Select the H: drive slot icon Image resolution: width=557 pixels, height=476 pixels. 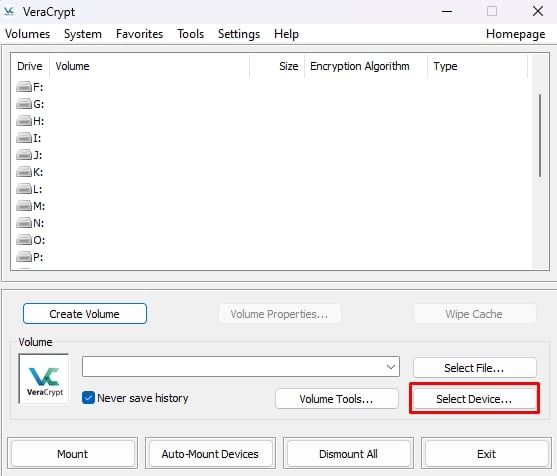[x=24, y=121]
